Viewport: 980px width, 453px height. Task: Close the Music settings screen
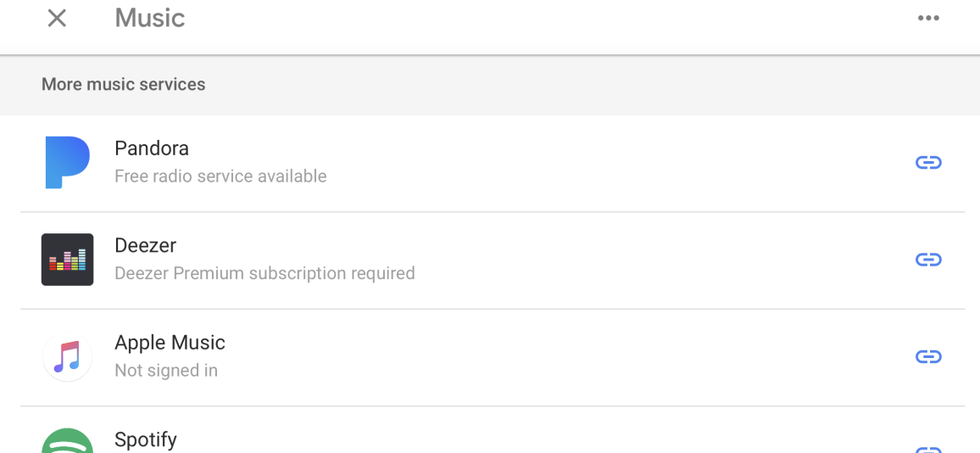[57, 18]
